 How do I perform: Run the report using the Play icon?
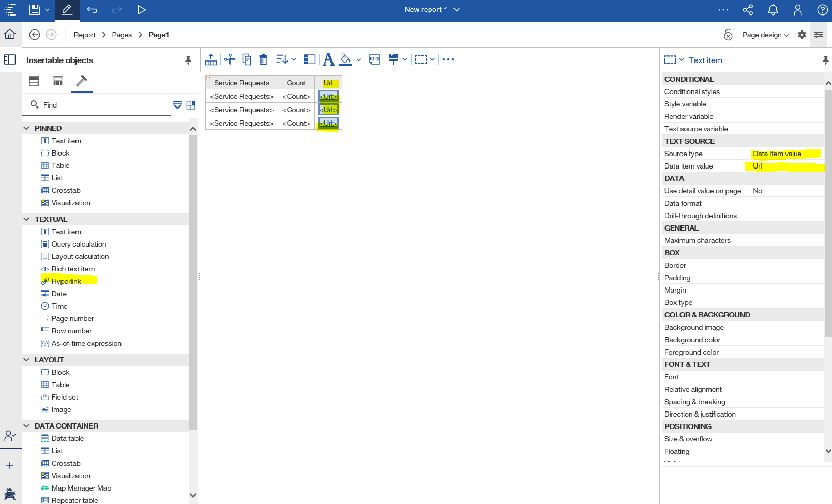pyautogui.click(x=142, y=9)
